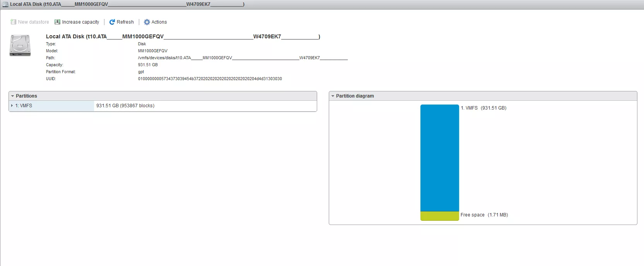Click the /vmfs/devices/disks path value
Viewport: 644px width, 266px height.
[243, 58]
